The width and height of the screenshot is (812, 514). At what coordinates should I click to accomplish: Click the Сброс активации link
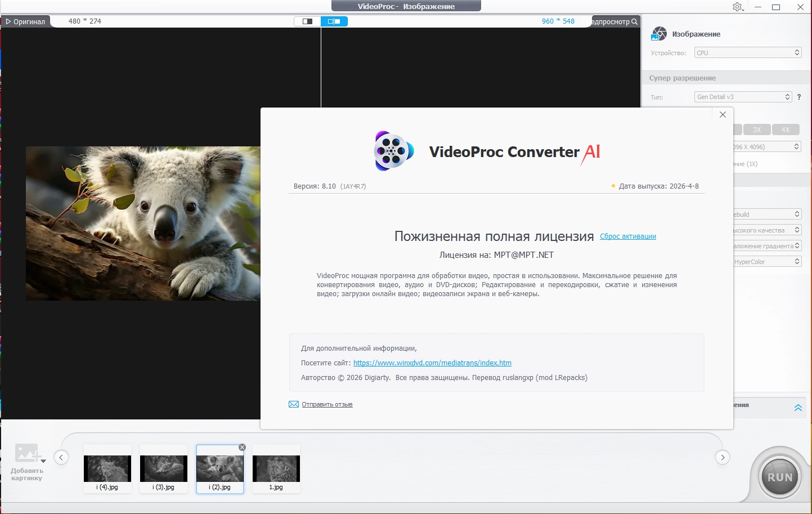tap(628, 236)
